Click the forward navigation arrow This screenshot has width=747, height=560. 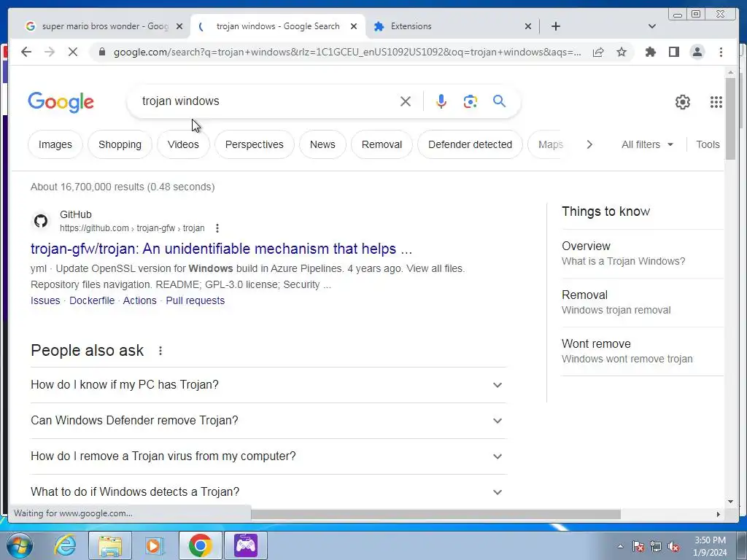tap(50, 52)
